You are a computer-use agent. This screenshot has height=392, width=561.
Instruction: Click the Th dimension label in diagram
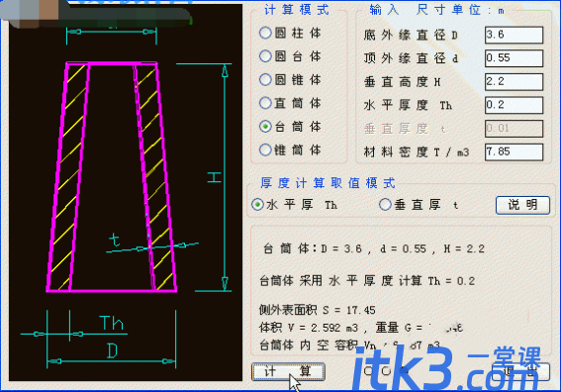click(x=111, y=323)
